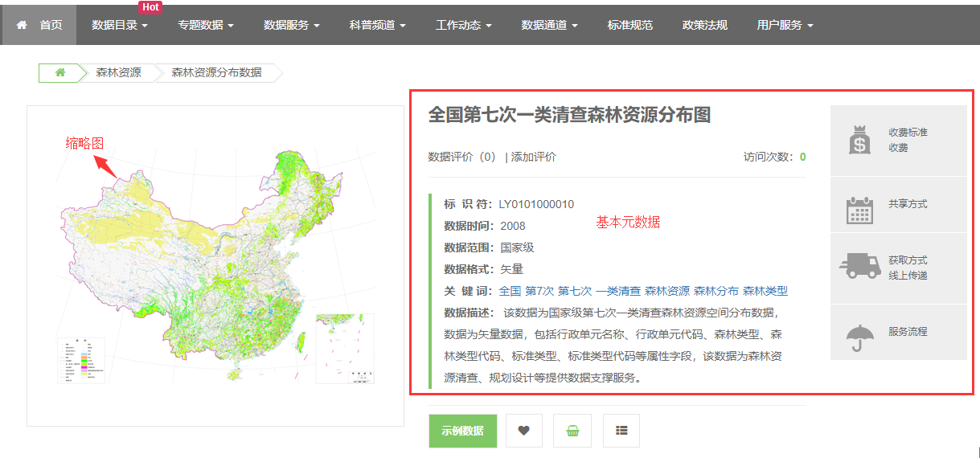Click the heart favorite icon button
This screenshot has height=458, width=980.
524,431
